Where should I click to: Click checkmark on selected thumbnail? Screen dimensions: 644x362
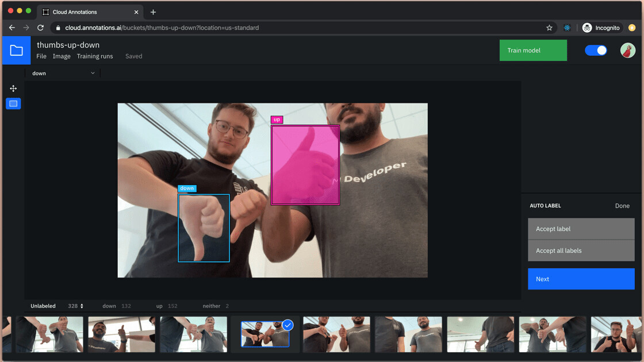tap(287, 325)
